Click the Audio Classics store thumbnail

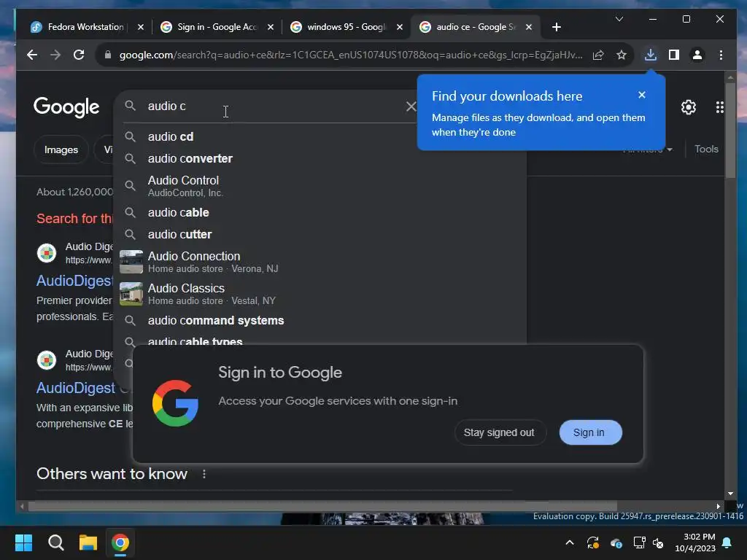tap(131, 294)
